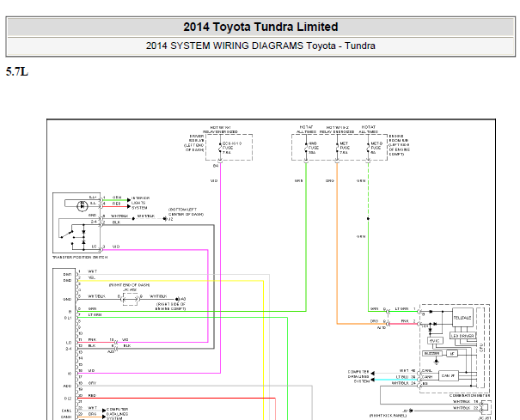Screen dimensions: 520x420
Task: Click "(RIGHT SIDE OF ENGINE COMPT)" note
Action: tap(171, 307)
